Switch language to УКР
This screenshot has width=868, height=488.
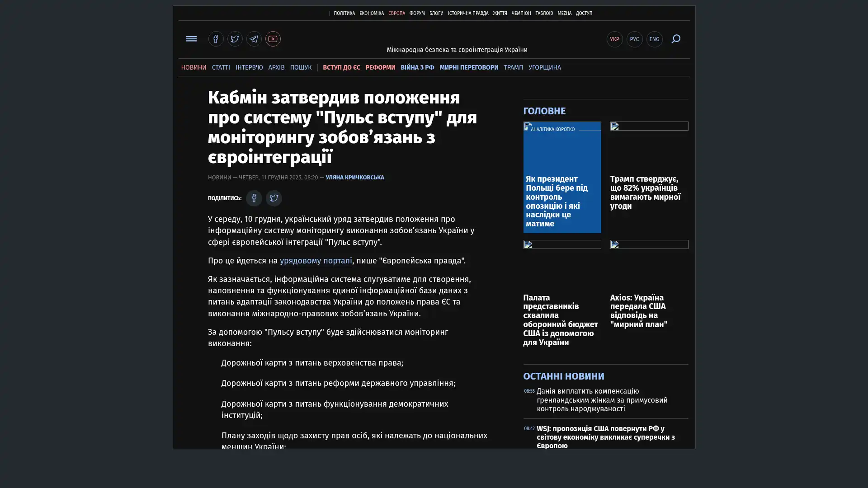(614, 39)
